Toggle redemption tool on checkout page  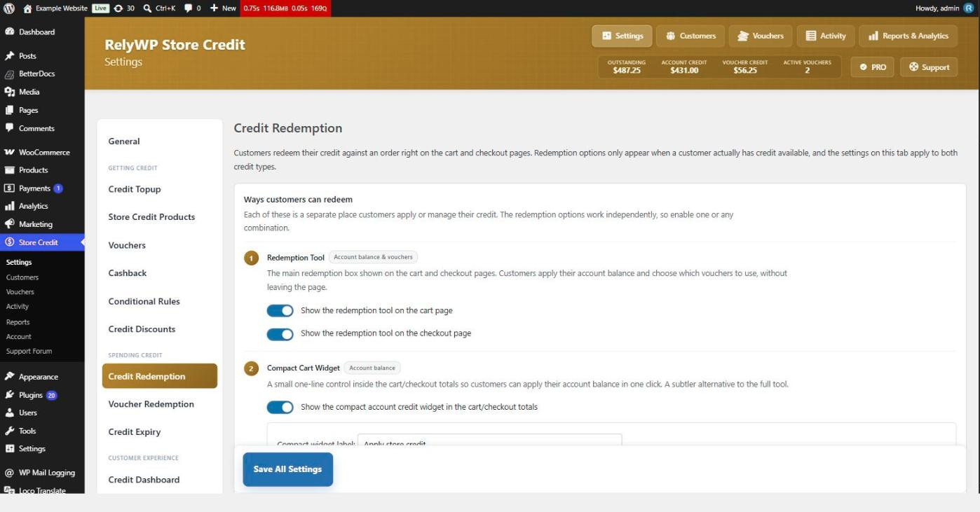coord(280,334)
